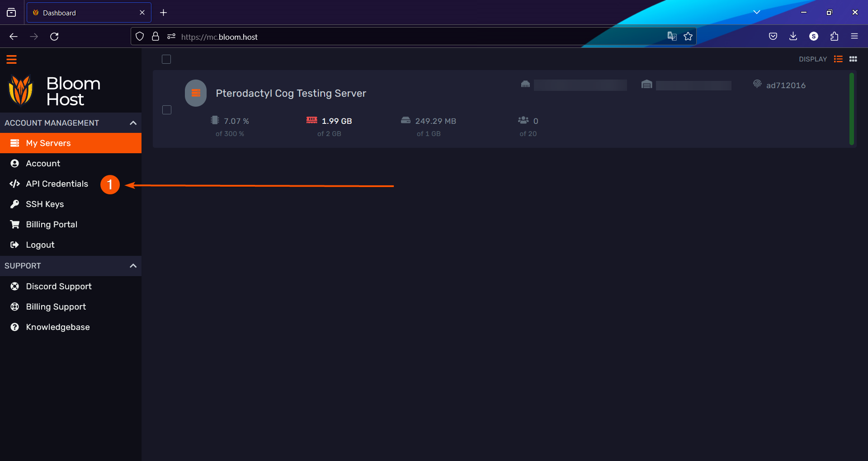Open the browser application menu
Viewport: 868px width, 461px height.
click(854, 37)
